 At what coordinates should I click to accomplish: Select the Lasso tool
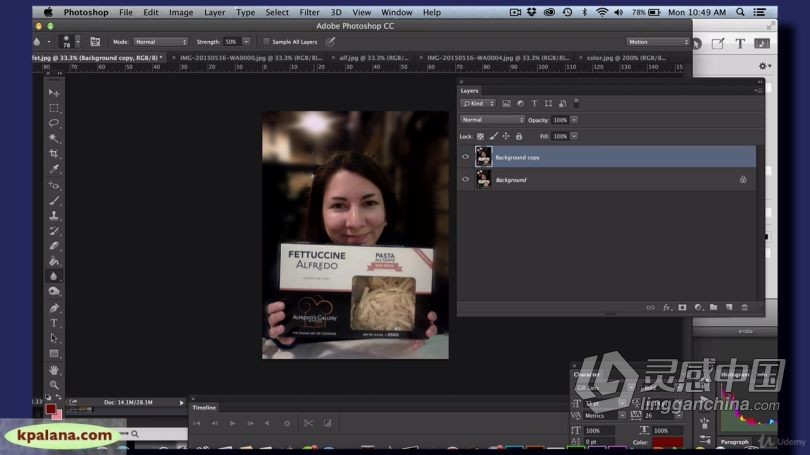pyautogui.click(x=54, y=123)
